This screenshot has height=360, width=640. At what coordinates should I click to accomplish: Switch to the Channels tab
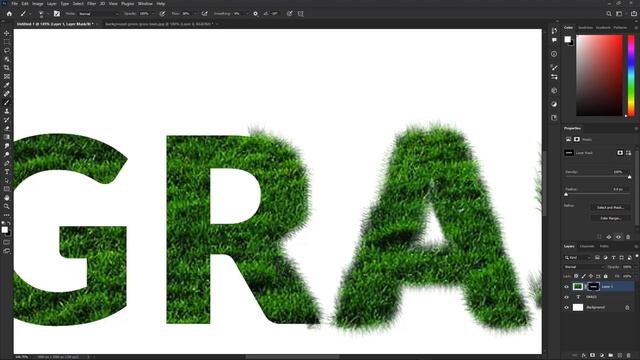point(587,247)
